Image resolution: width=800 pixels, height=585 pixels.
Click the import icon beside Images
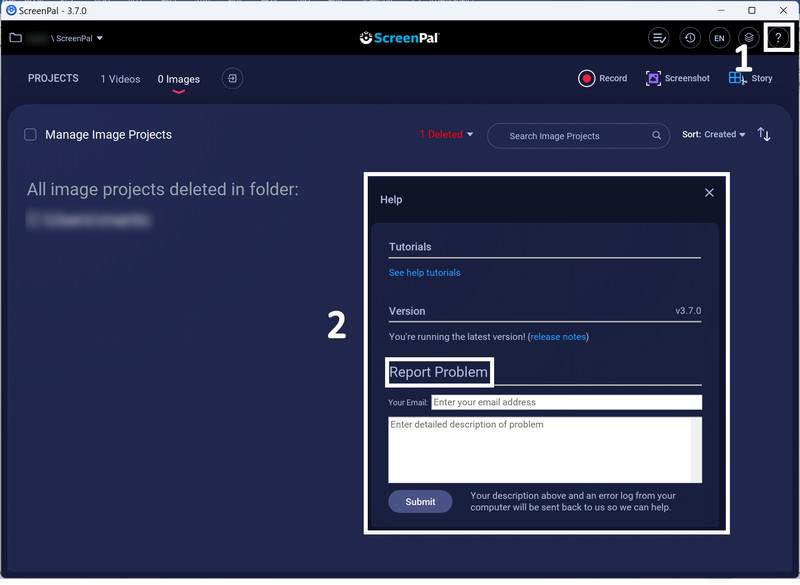click(x=232, y=79)
